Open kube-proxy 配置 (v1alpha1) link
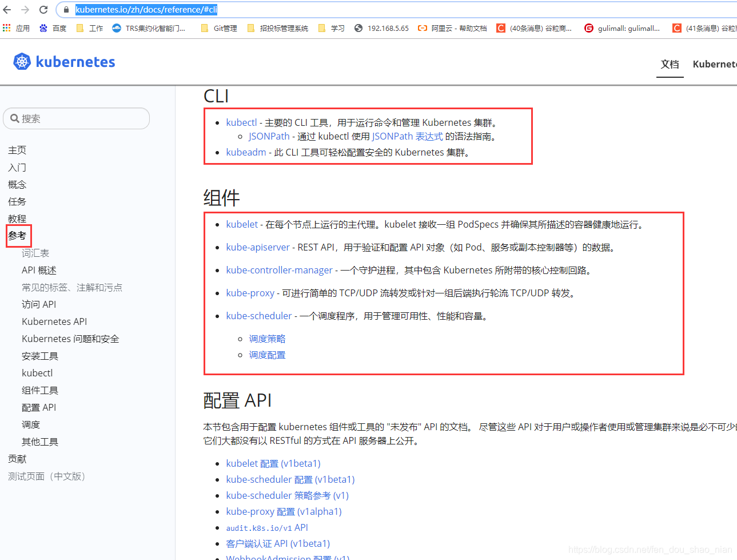 pyautogui.click(x=284, y=511)
